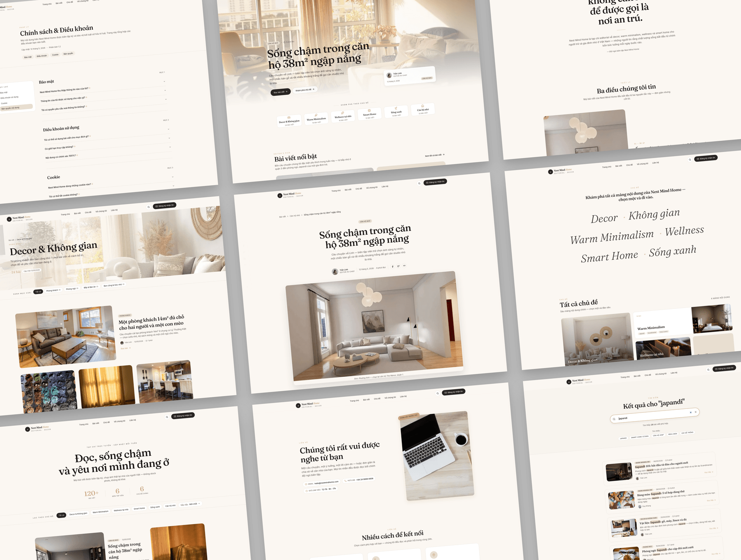Viewport: 741px width, 560px height.
Task: Select 'Warm Minimalism' filter on the article listing page
Action: tap(100, 512)
